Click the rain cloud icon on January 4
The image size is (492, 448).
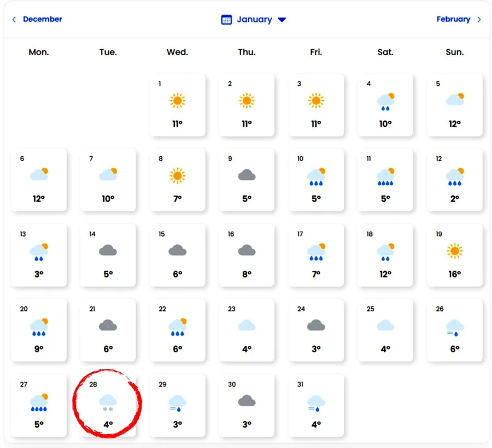click(385, 101)
